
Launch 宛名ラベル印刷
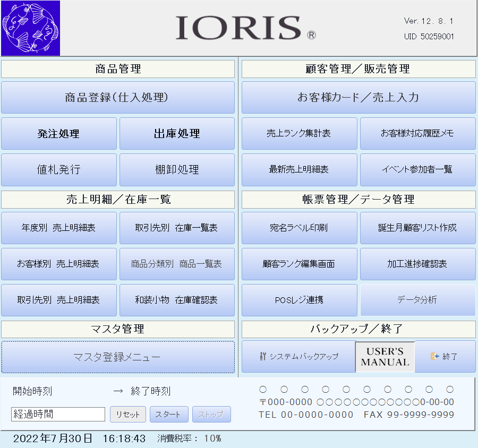[300, 228]
